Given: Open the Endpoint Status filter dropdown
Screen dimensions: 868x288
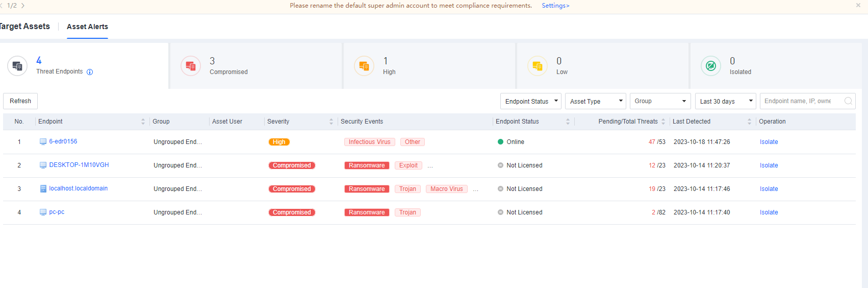Looking at the screenshot, I should click(x=530, y=101).
